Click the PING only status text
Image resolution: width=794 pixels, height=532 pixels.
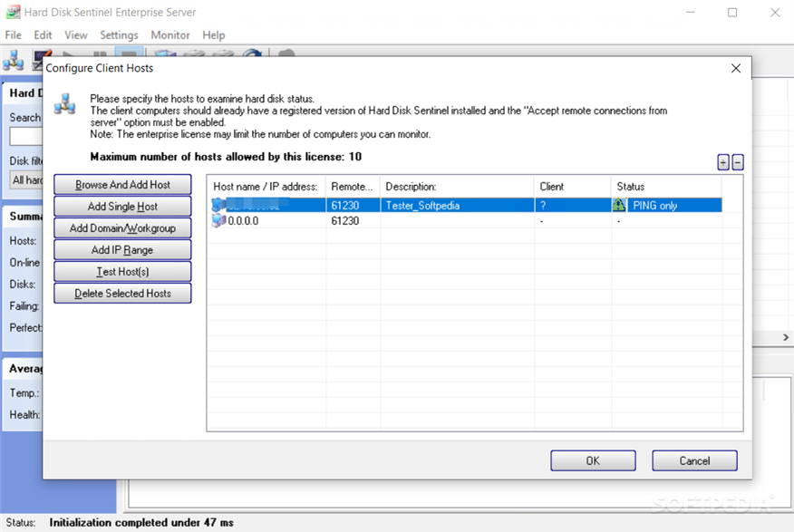[x=654, y=206]
